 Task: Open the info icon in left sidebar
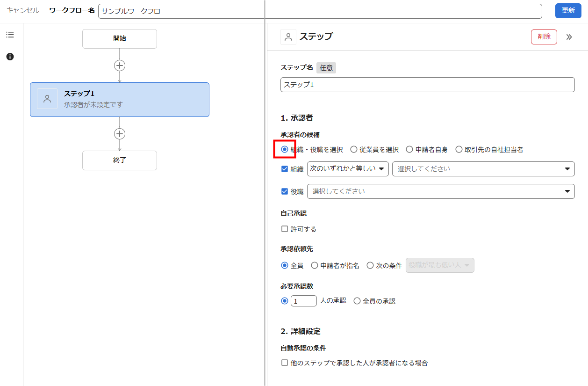10,57
